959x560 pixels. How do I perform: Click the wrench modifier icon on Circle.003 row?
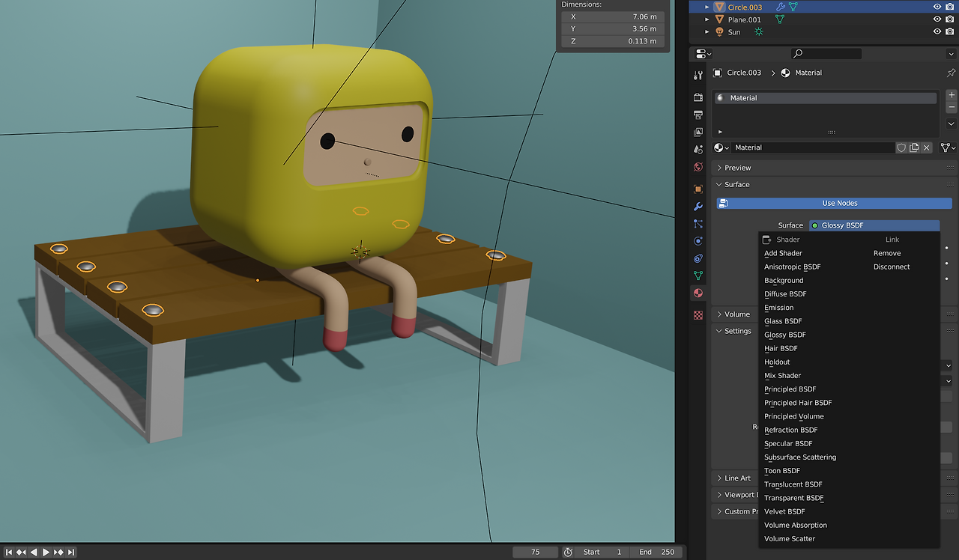pyautogui.click(x=781, y=7)
